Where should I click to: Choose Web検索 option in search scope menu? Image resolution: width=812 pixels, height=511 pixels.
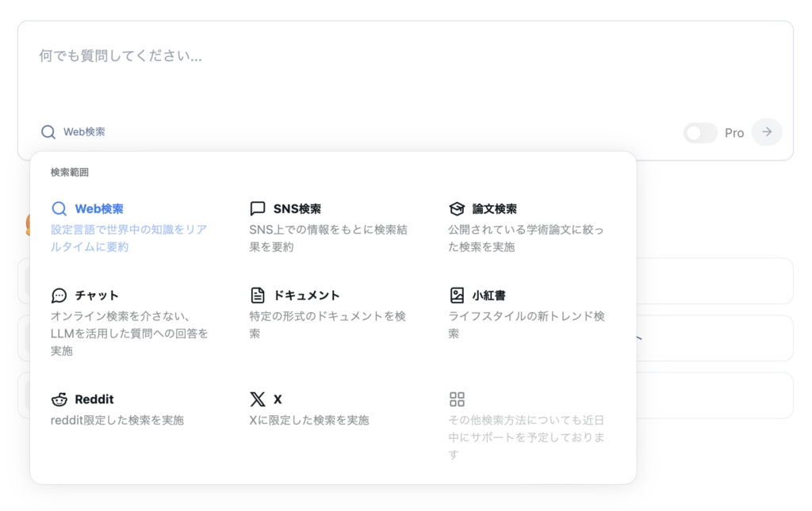99,209
